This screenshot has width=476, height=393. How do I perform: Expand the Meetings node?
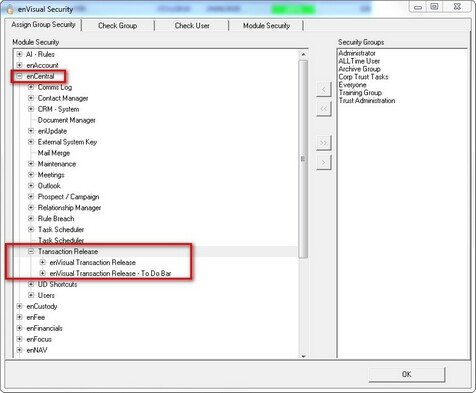click(31, 175)
